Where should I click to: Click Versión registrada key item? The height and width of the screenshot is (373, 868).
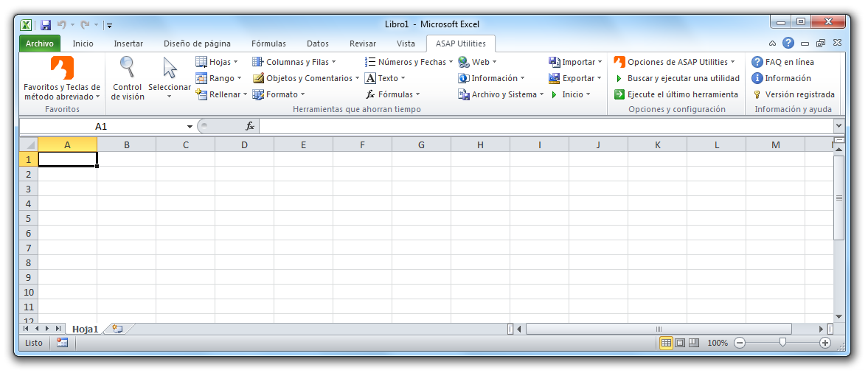pyautogui.click(x=794, y=94)
